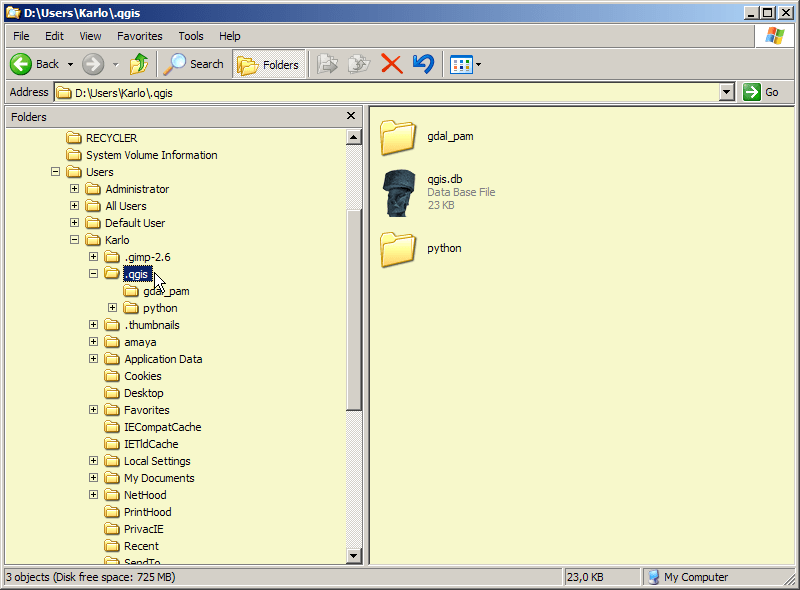The image size is (800, 590).
Task: Open the Back history dropdown arrow
Action: click(x=70, y=64)
